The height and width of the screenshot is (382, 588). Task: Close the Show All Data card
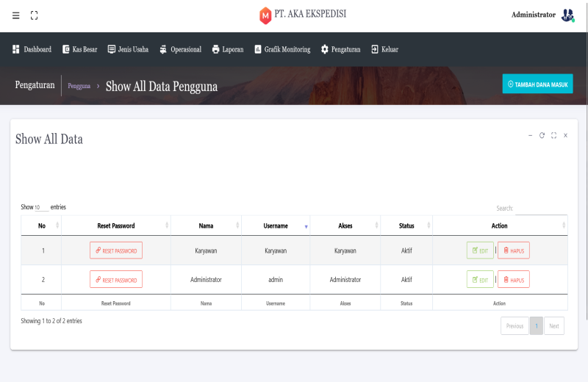pyautogui.click(x=565, y=135)
